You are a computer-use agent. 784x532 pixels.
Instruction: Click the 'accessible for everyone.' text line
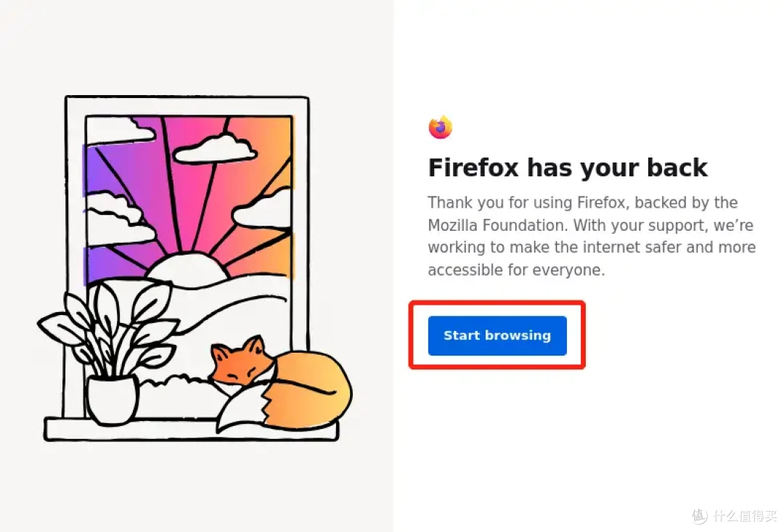coord(517,270)
